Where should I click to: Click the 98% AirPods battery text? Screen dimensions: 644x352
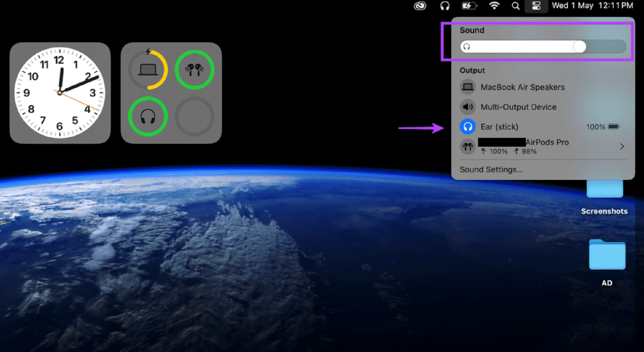(x=529, y=151)
